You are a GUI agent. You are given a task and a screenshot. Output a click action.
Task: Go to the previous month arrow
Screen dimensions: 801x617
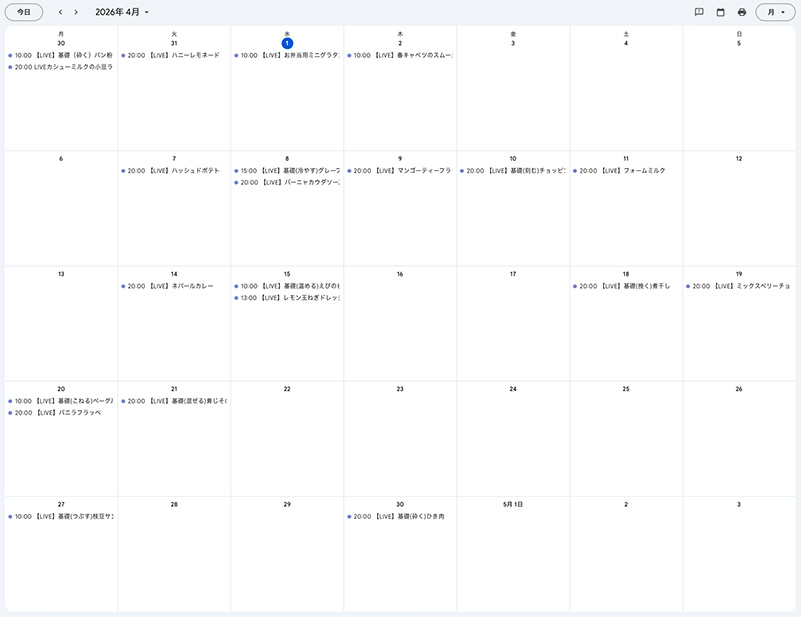60,12
